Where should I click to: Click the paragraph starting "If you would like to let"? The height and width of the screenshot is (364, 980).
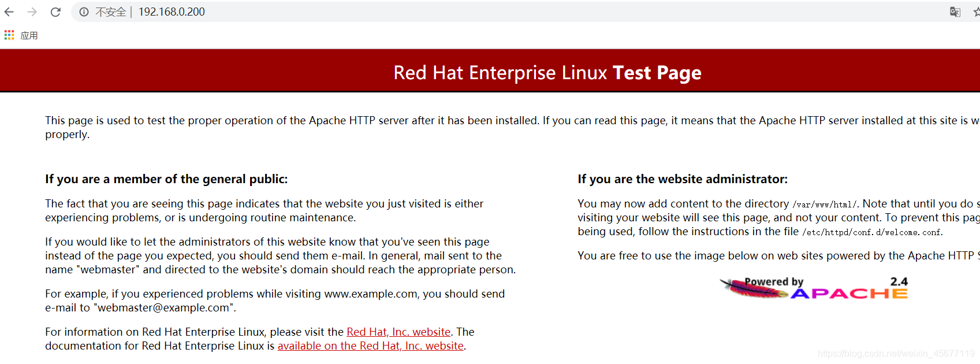pyautogui.click(x=281, y=255)
